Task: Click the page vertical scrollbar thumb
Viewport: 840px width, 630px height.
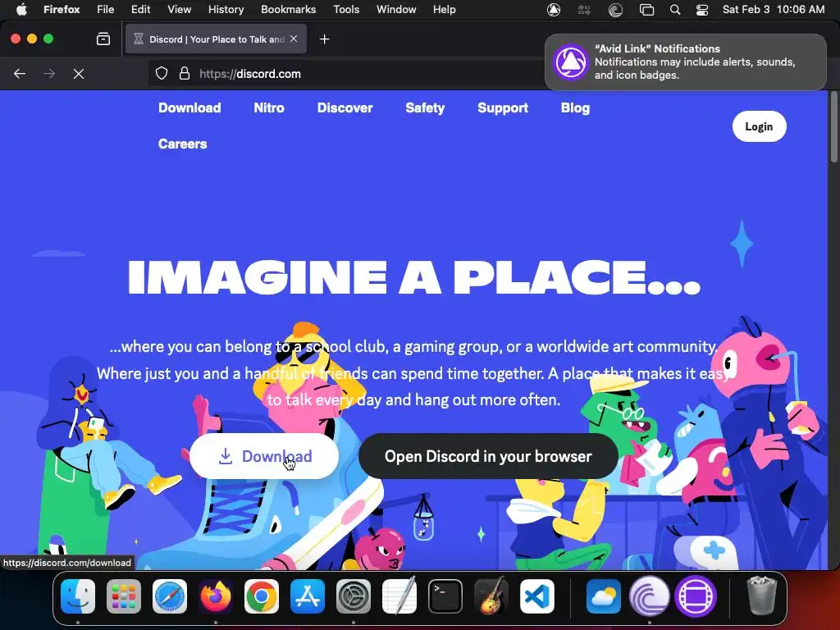Action: pos(833,127)
